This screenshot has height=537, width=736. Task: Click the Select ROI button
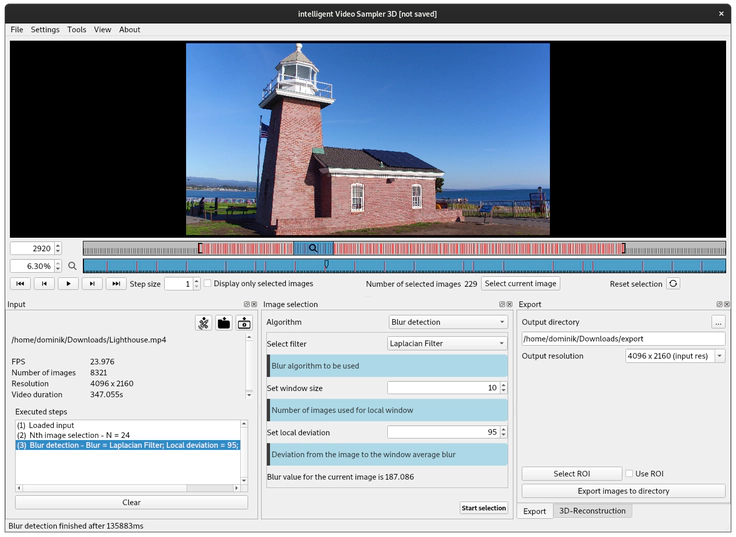572,474
